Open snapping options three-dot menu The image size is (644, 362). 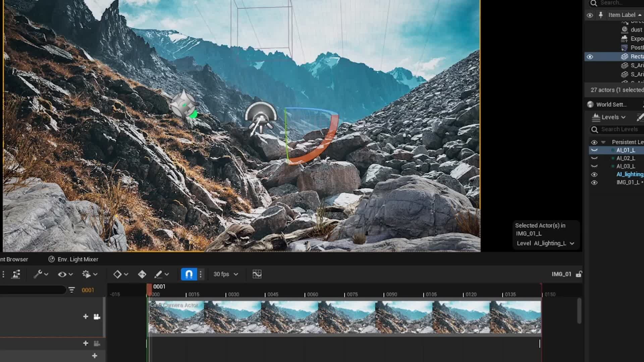point(201,274)
